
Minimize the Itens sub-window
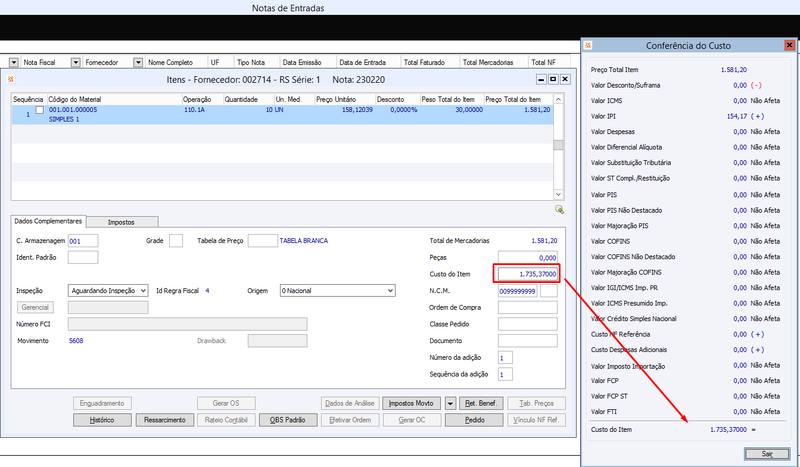[541, 79]
